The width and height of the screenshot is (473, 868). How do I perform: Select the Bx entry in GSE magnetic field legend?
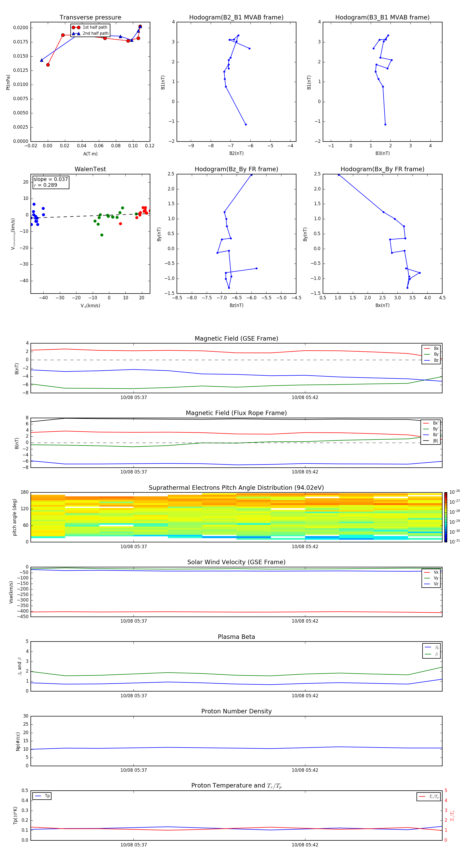tap(431, 349)
